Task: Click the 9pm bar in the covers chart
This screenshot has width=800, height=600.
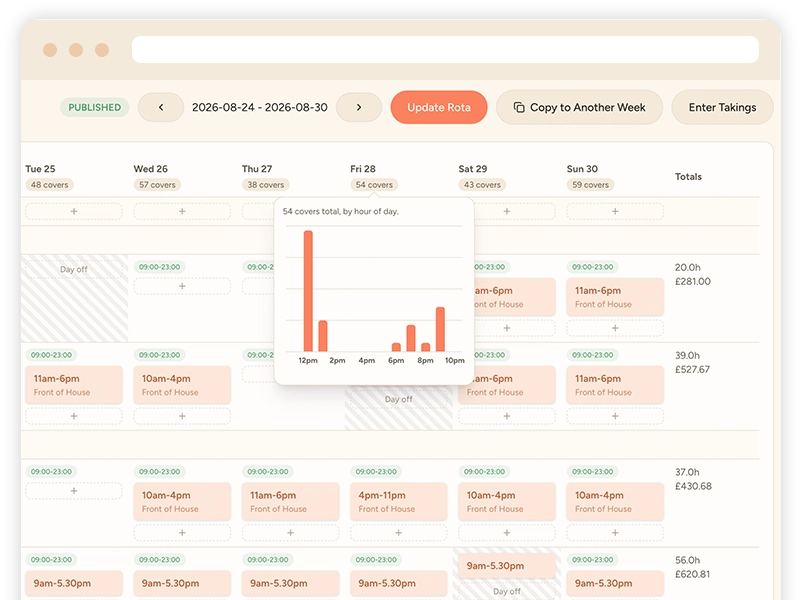Action: click(440, 329)
